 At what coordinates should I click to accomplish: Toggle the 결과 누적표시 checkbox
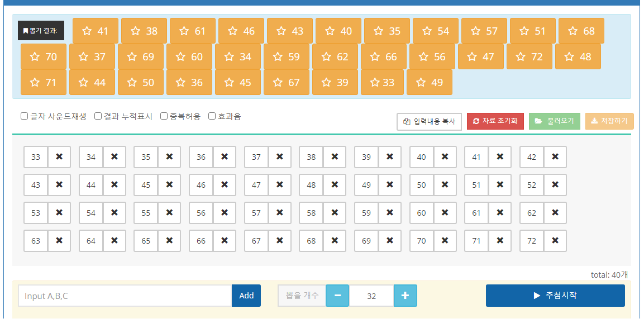tap(98, 116)
